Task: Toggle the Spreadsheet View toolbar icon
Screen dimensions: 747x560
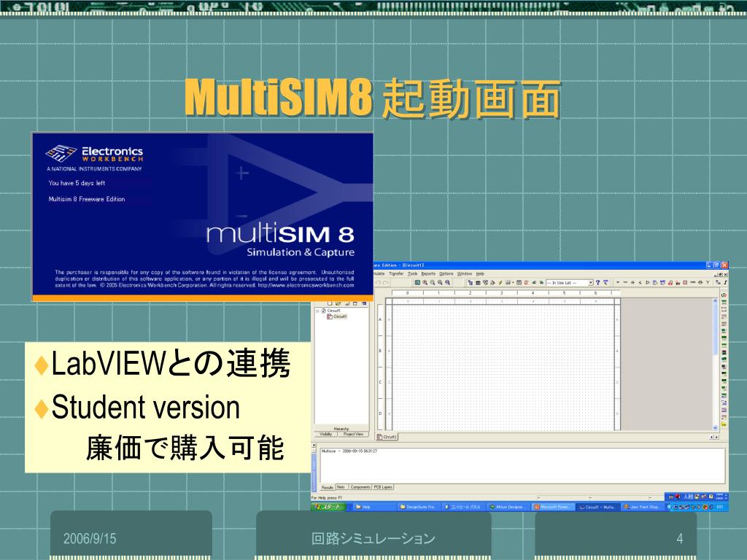Action: [478, 282]
